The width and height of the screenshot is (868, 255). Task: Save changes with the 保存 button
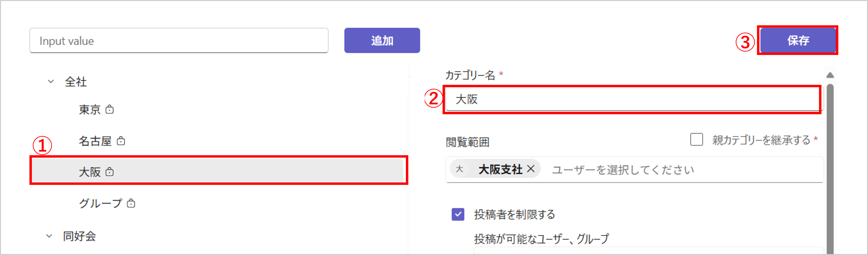(x=798, y=40)
